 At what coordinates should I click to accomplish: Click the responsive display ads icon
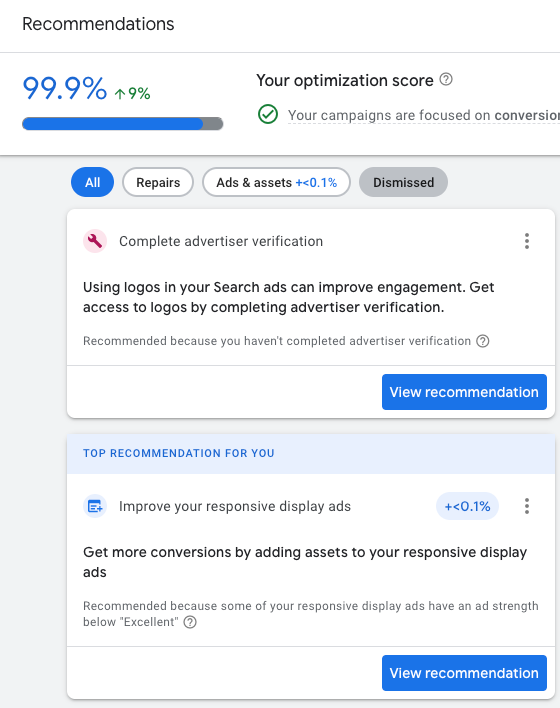point(95,506)
